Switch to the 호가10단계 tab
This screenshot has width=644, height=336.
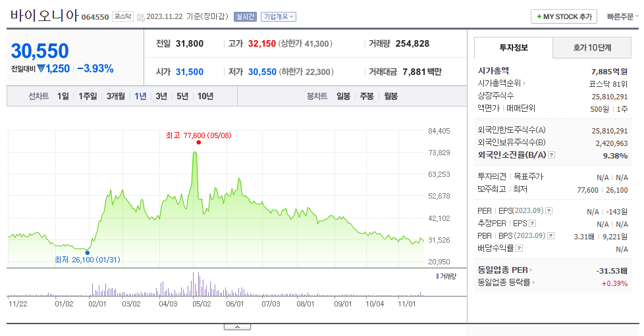click(x=592, y=47)
